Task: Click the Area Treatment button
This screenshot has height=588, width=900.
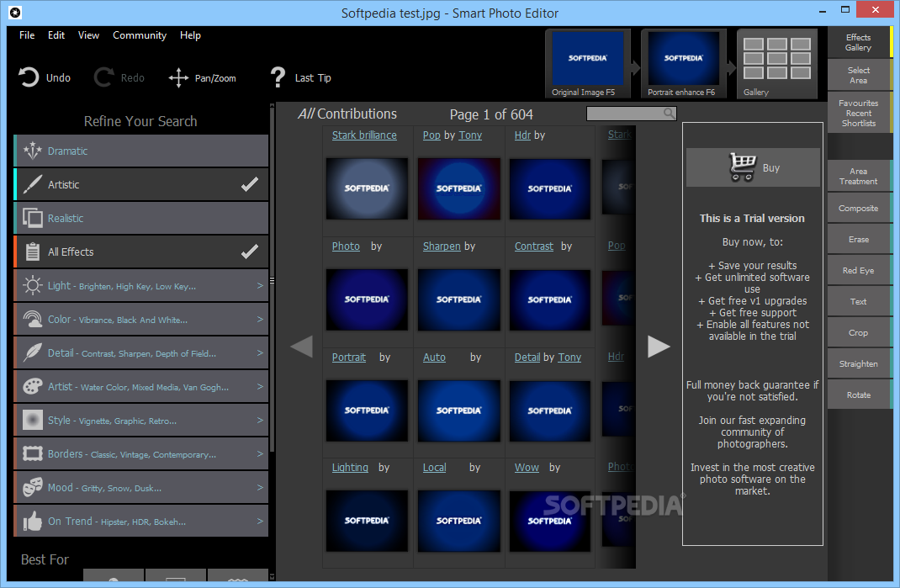Action: click(859, 177)
